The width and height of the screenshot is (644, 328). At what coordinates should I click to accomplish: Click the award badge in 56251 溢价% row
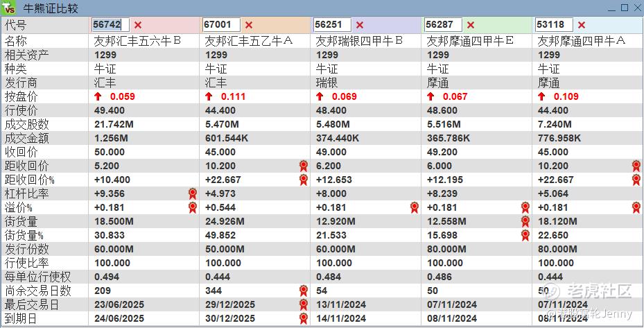(x=415, y=207)
